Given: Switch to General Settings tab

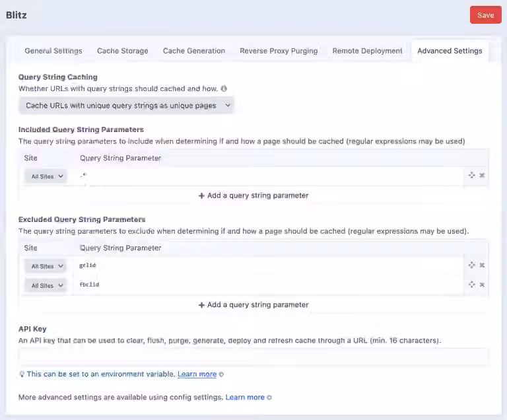Looking at the screenshot, I should coord(53,51).
